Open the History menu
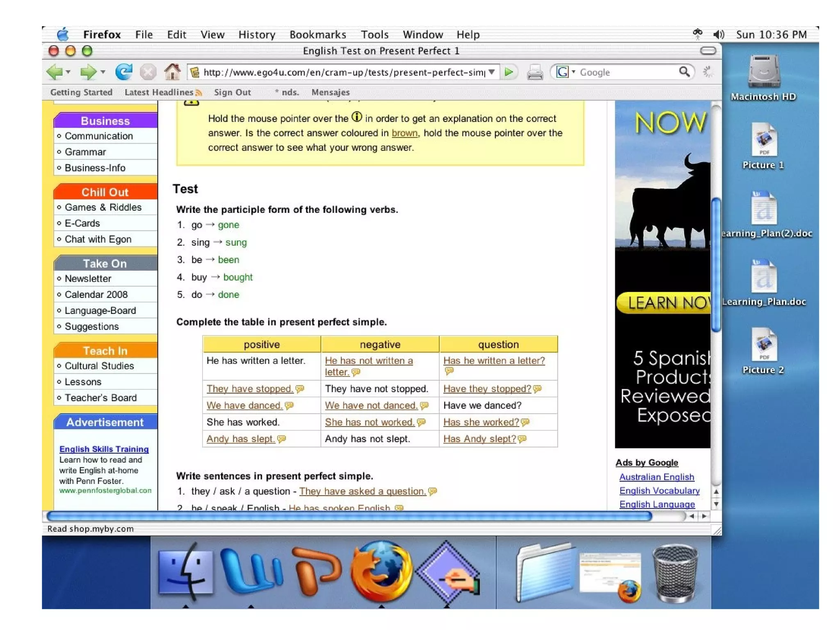Screen dimensions: 840x630 tap(257, 34)
